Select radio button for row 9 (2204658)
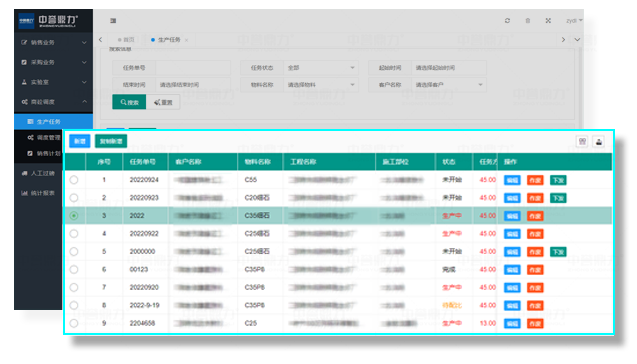Image resolution: width=637 pixels, height=364 pixels. (x=74, y=323)
